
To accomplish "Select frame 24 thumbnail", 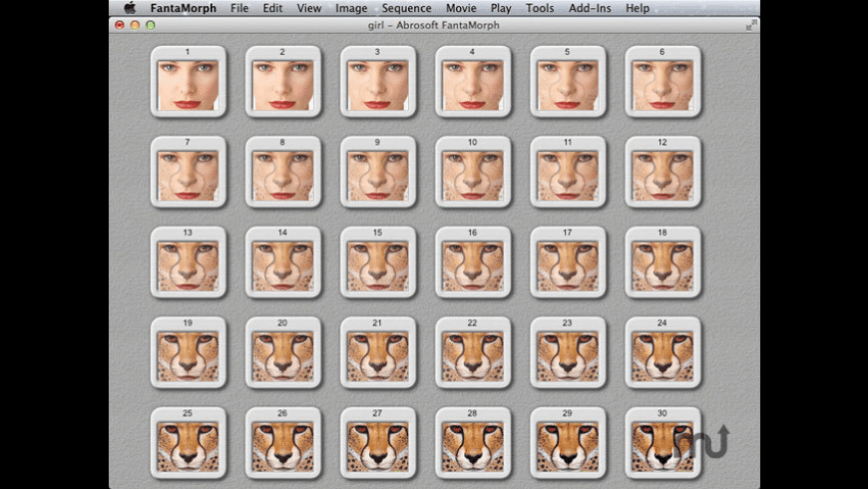I will click(662, 356).
